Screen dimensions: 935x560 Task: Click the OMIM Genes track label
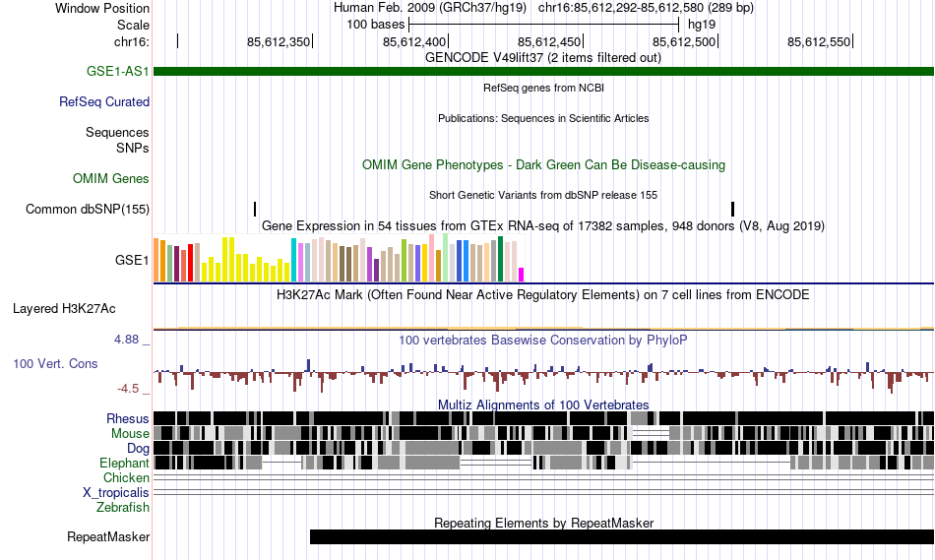pos(111,178)
